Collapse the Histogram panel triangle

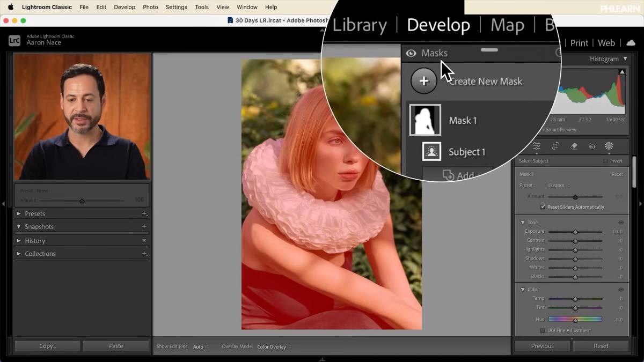[625, 59]
